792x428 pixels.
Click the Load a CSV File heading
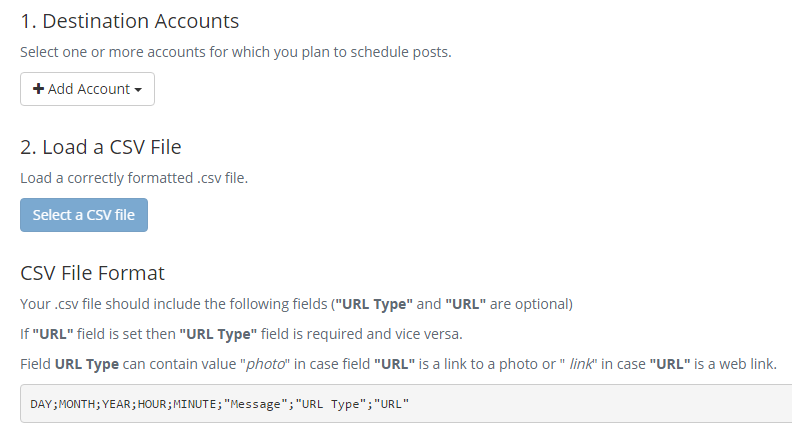point(101,147)
